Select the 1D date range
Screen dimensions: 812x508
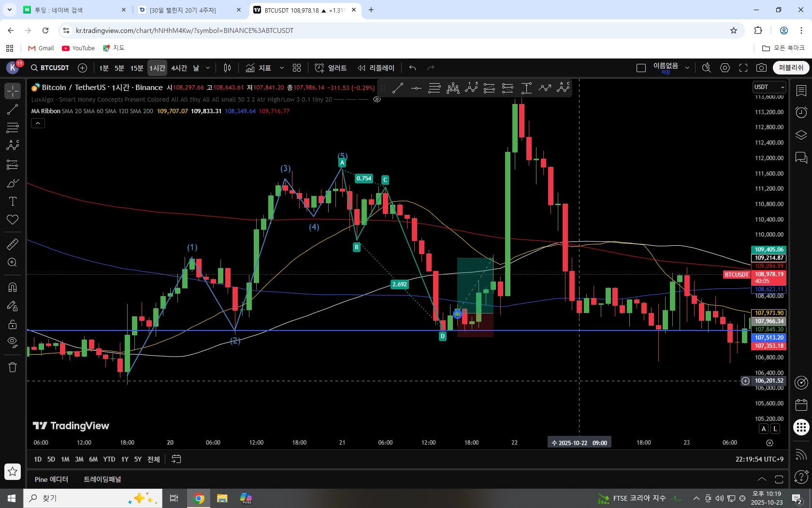[38, 459]
